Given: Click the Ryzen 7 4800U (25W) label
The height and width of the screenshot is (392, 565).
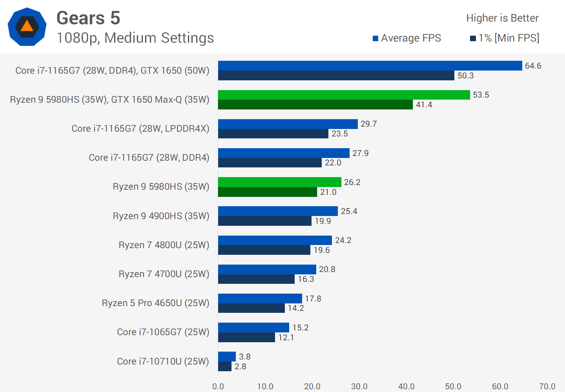Looking at the screenshot, I should [x=164, y=245].
